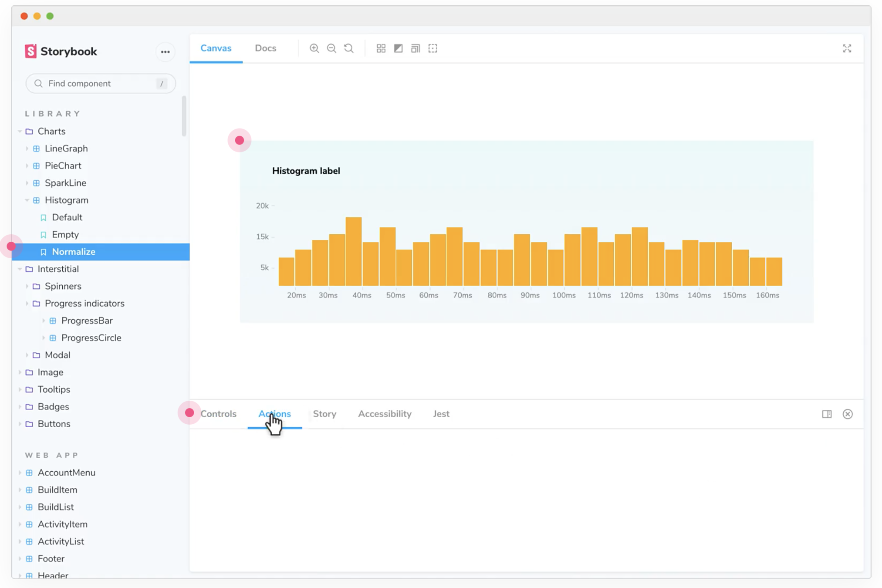Screen dimensions: 882x588
Task: Reset zoom with the circular arrow icon
Action: pyautogui.click(x=349, y=48)
